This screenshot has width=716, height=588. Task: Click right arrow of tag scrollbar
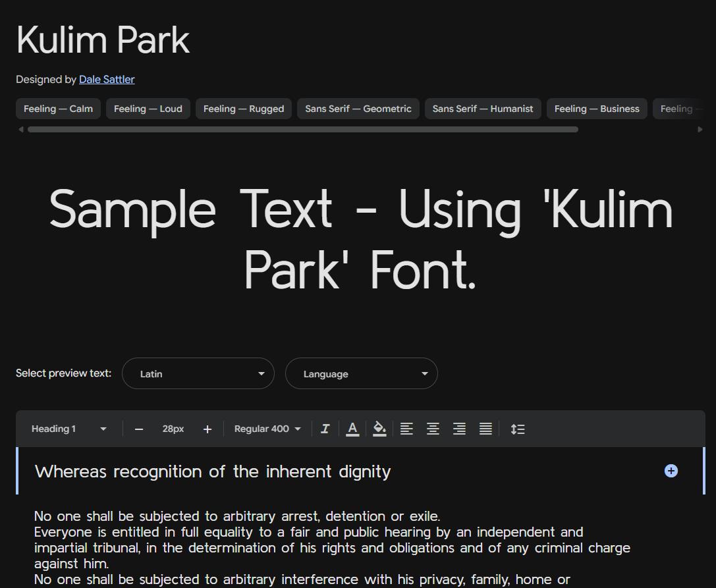tap(700, 129)
